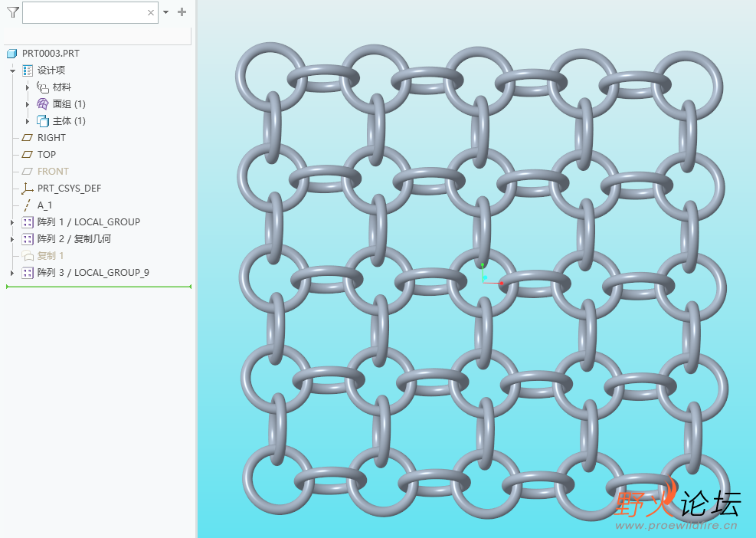Click the 面组 quilt icon

click(x=43, y=104)
